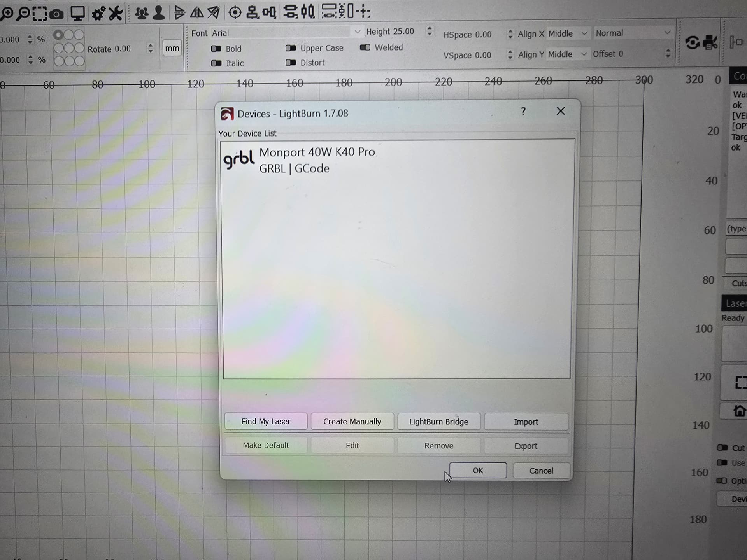Click the Remove button
The height and width of the screenshot is (560, 747).
[x=439, y=446]
